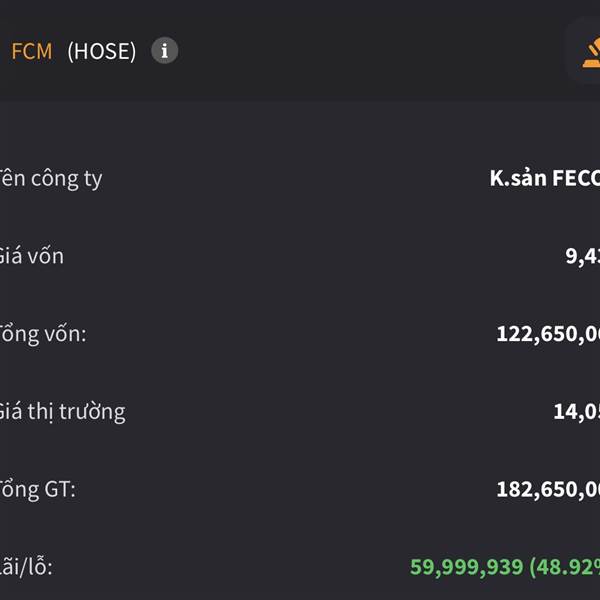
Task: Click the K.sản FECO company name
Action: (x=545, y=178)
